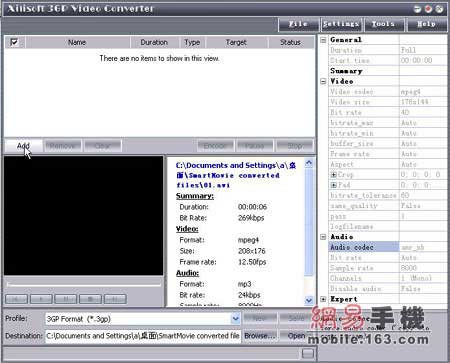Click the Stop encoding button
Image resolution: width=450 pixels, height=363 pixels.
295,146
